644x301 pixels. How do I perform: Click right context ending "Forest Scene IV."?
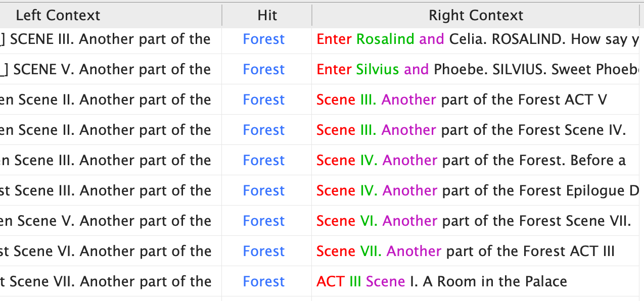pos(471,130)
